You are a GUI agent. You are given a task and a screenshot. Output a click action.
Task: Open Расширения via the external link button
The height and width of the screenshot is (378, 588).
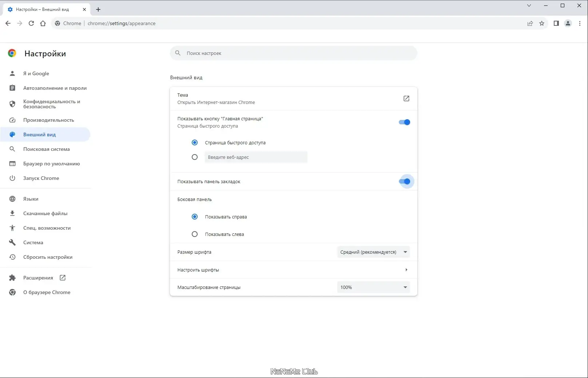62,277
